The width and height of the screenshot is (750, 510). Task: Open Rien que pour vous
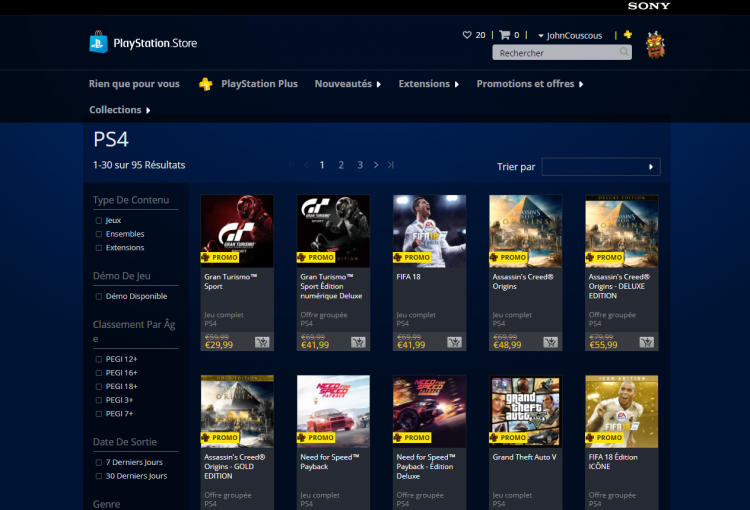134,84
